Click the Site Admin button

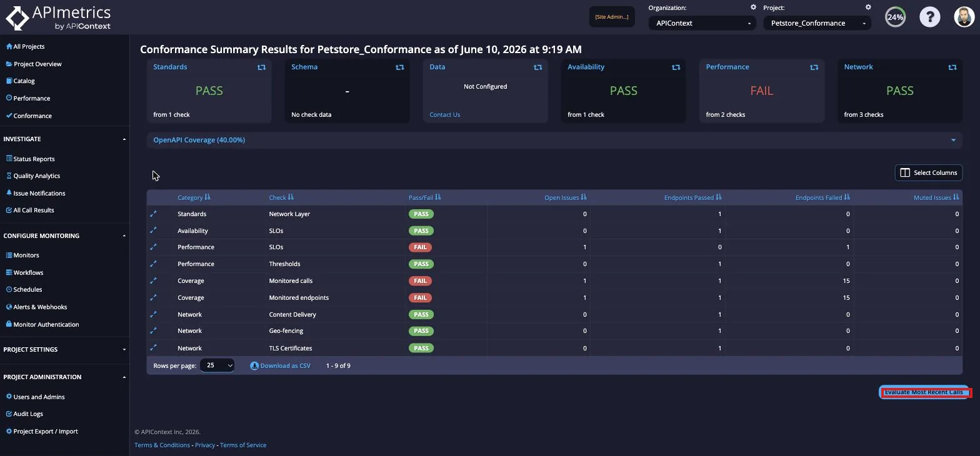tap(612, 17)
